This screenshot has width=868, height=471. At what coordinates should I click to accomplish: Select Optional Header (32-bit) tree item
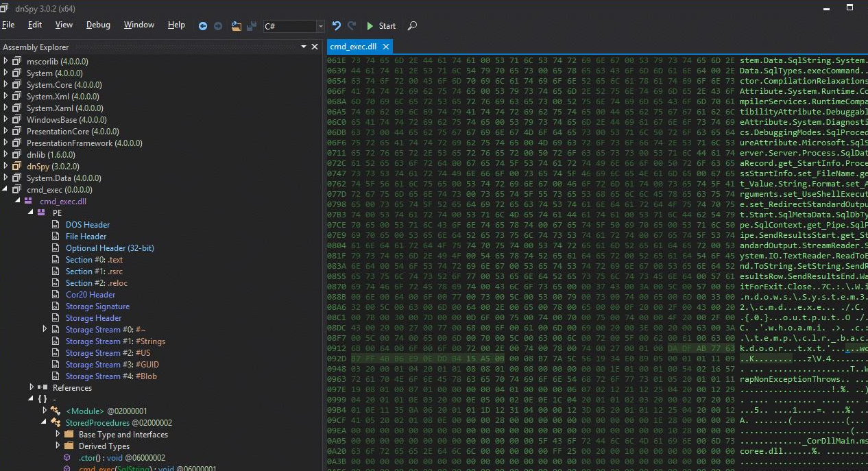tap(110, 248)
